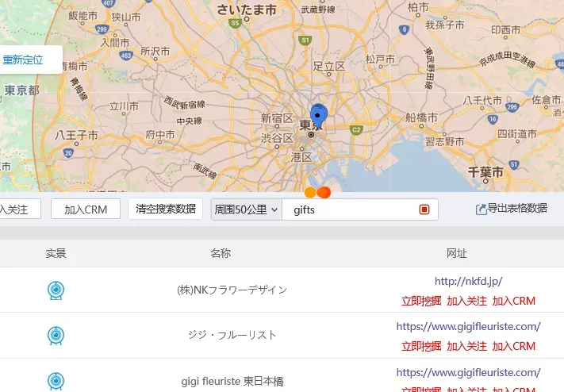Click the 名称 column header

pos(221,253)
